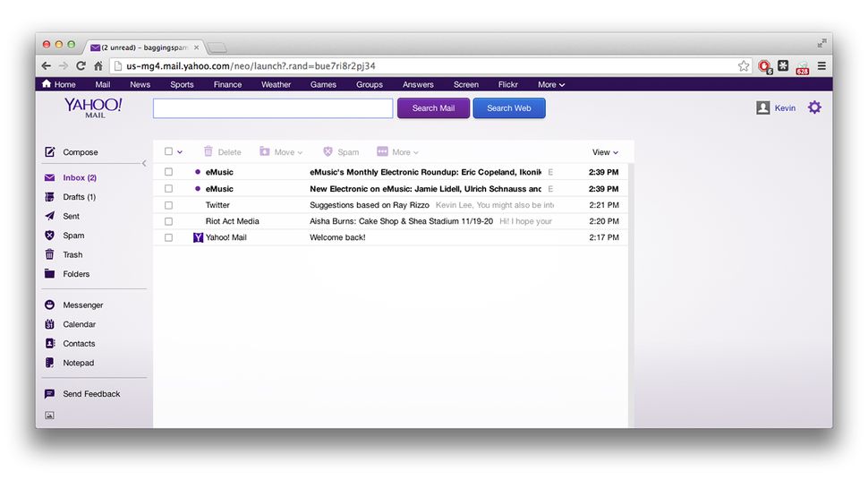Click the toolbar Spam shield icon

[x=328, y=151]
